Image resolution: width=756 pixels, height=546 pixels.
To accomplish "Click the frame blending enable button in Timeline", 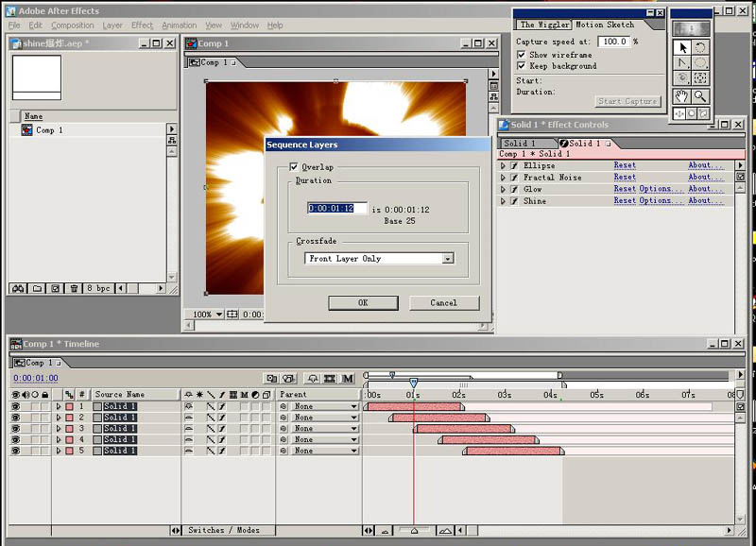I will [x=330, y=378].
